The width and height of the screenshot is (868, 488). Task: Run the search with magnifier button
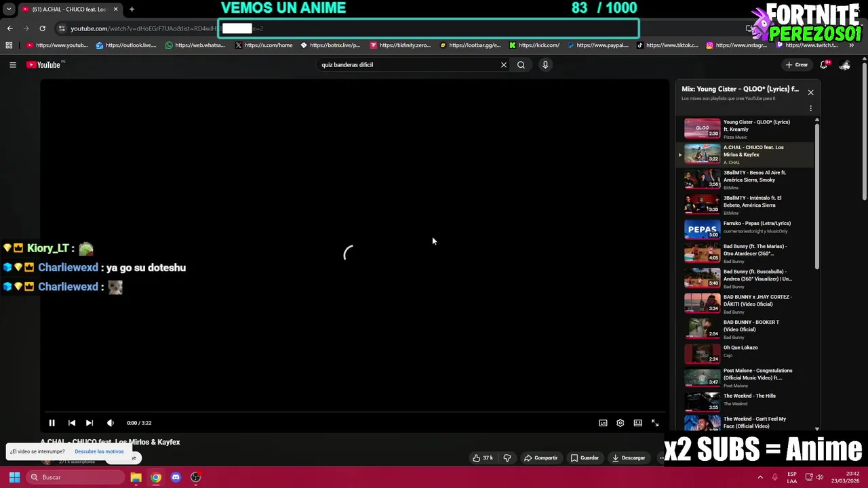tap(521, 65)
